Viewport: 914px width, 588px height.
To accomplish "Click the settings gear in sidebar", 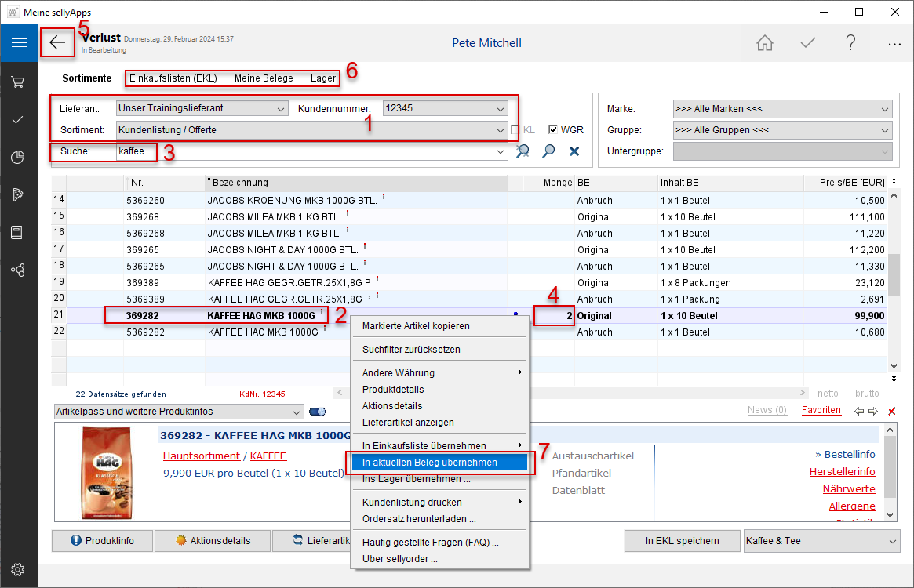I will [x=19, y=569].
